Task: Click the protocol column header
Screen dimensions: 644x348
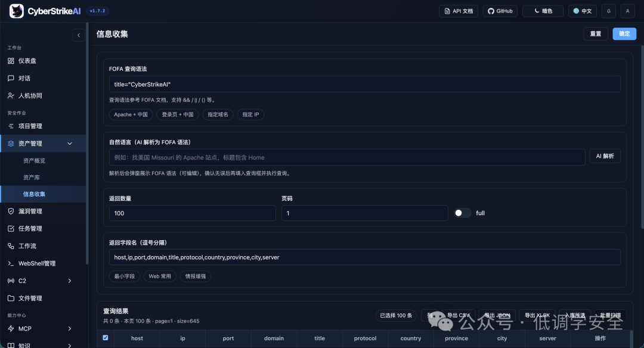Action: pyautogui.click(x=365, y=338)
